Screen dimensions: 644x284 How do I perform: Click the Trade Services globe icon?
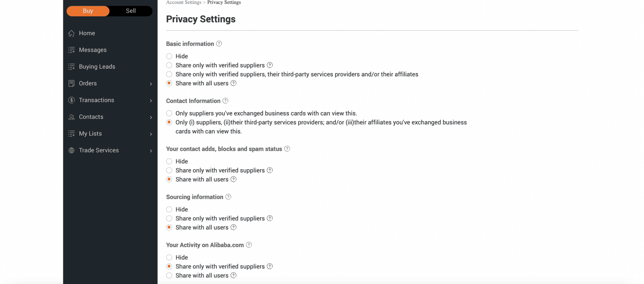point(71,150)
